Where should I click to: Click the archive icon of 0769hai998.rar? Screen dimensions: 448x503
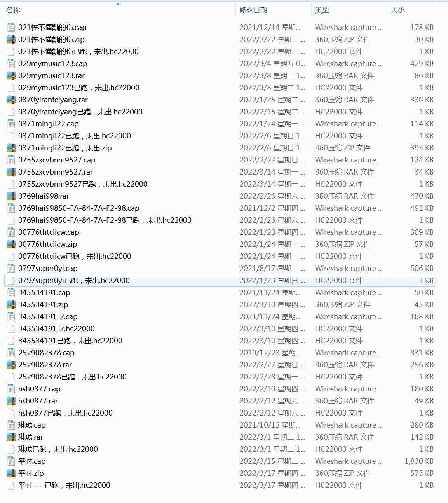click(11, 196)
